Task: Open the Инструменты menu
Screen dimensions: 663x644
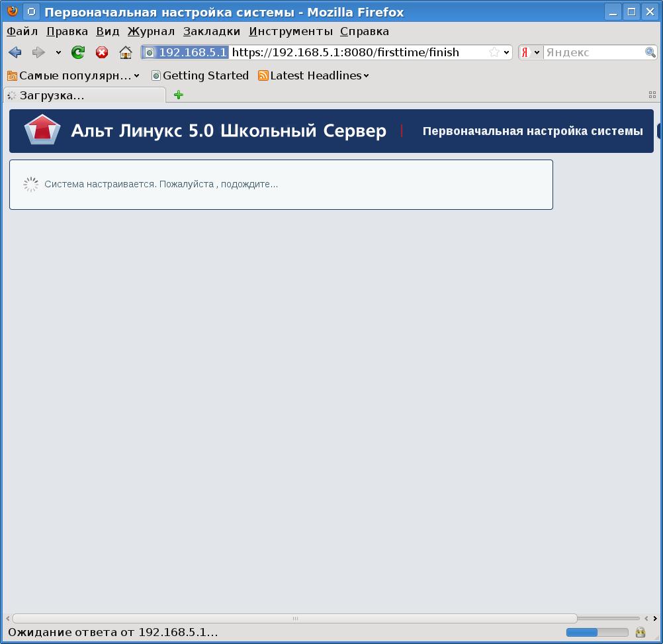Action: [x=290, y=31]
